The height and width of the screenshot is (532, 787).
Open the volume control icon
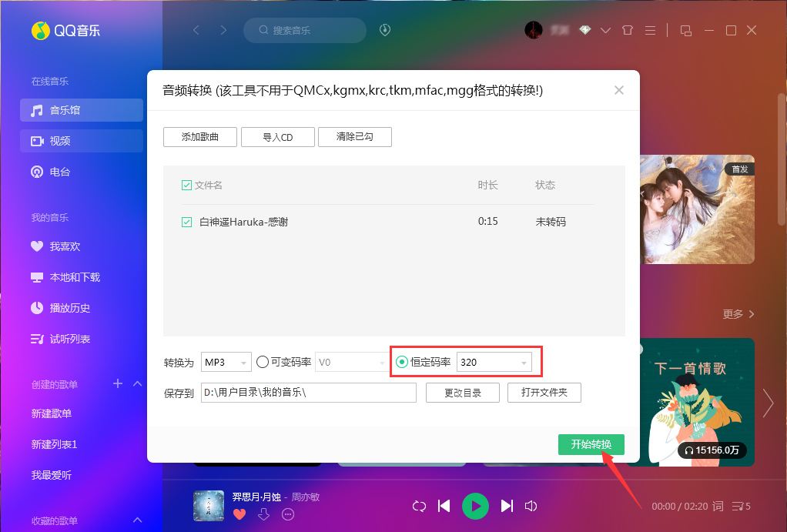tap(531, 506)
